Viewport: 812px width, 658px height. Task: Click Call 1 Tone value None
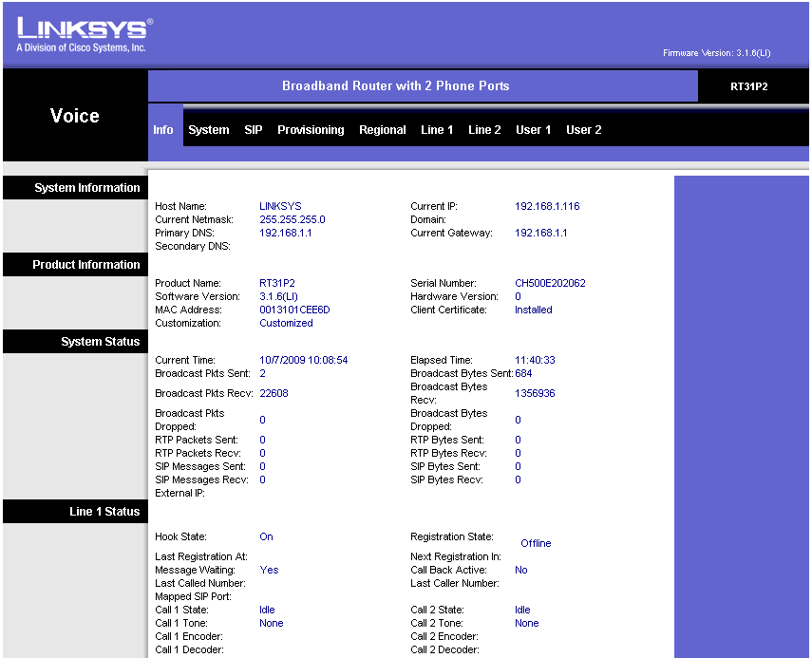[x=271, y=623]
